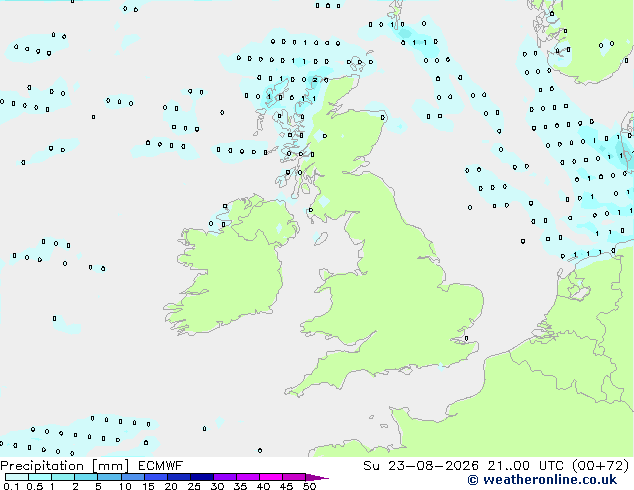Pick the 30 to 35 mm purple swatch
This screenshot has width=634, height=490.
click(x=225, y=477)
